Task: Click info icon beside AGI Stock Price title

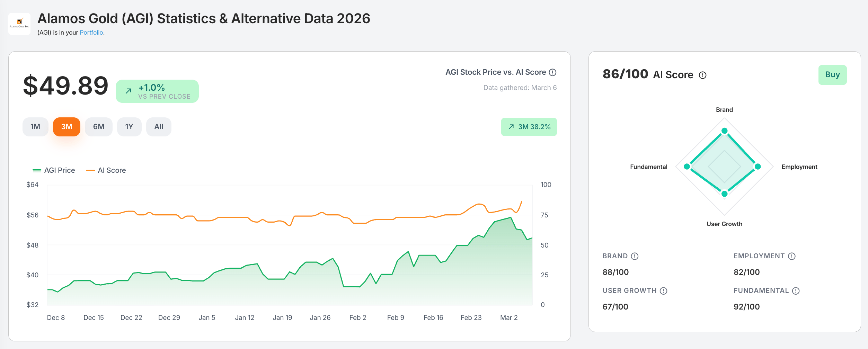Action: click(553, 72)
